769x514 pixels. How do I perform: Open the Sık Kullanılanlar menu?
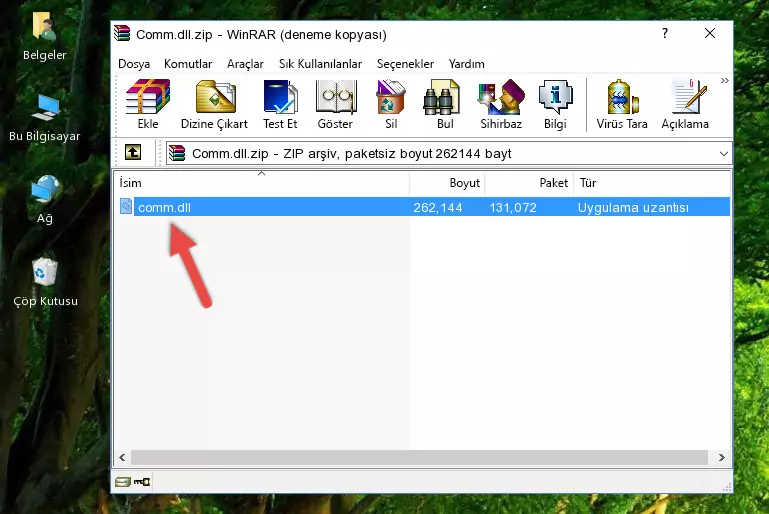click(320, 64)
